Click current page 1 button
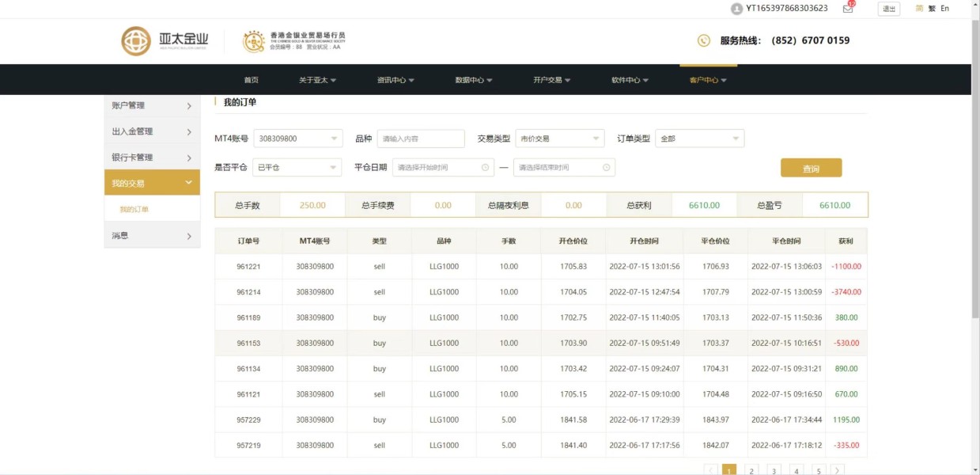The height and width of the screenshot is (475, 980). tap(729, 470)
